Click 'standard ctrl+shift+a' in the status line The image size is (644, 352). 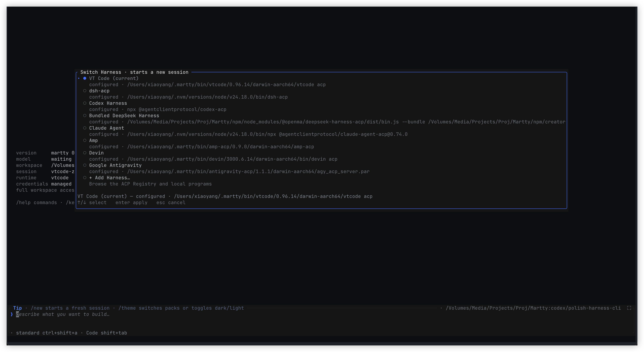[47, 333]
